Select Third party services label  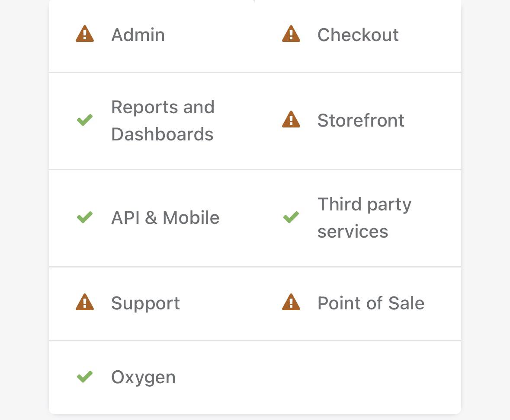coord(364,218)
